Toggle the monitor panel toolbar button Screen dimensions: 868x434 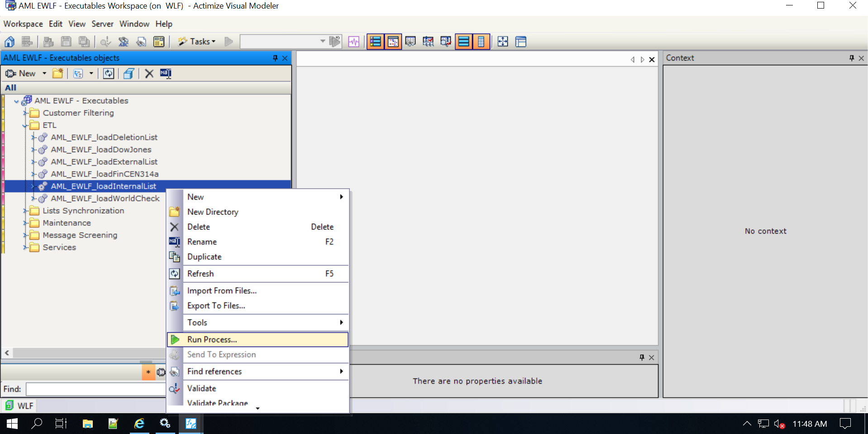coord(410,42)
